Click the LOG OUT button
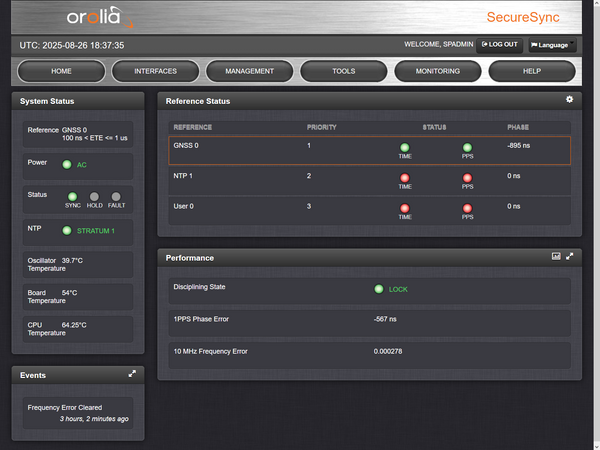This screenshot has height=450, width=600. (x=499, y=45)
